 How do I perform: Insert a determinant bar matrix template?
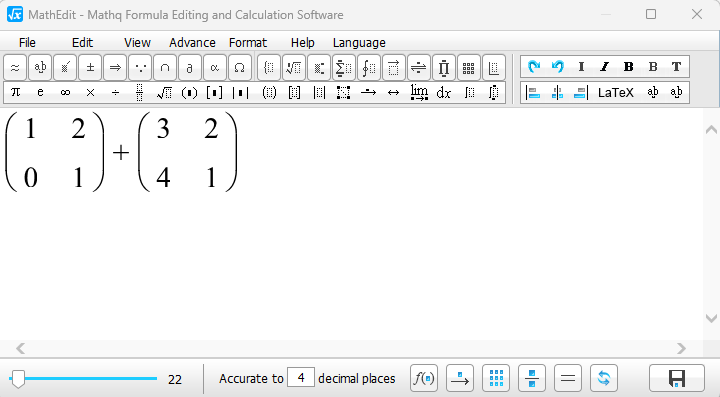319,93
